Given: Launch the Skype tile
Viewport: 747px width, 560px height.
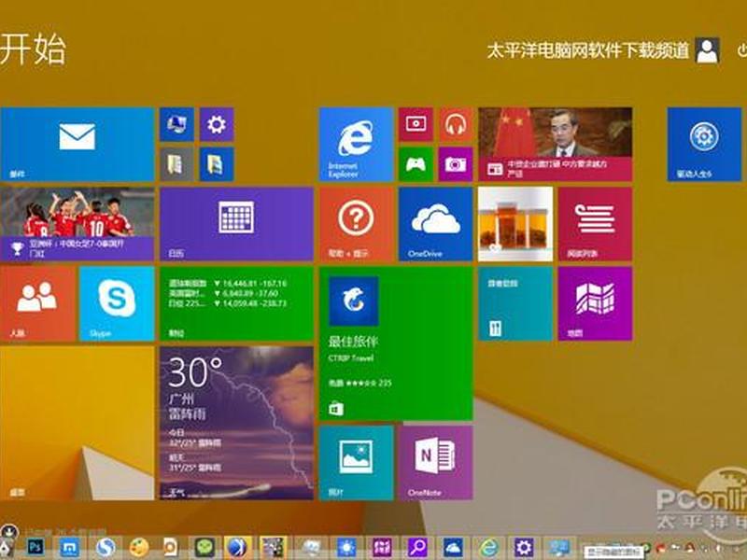Looking at the screenshot, I should [117, 303].
